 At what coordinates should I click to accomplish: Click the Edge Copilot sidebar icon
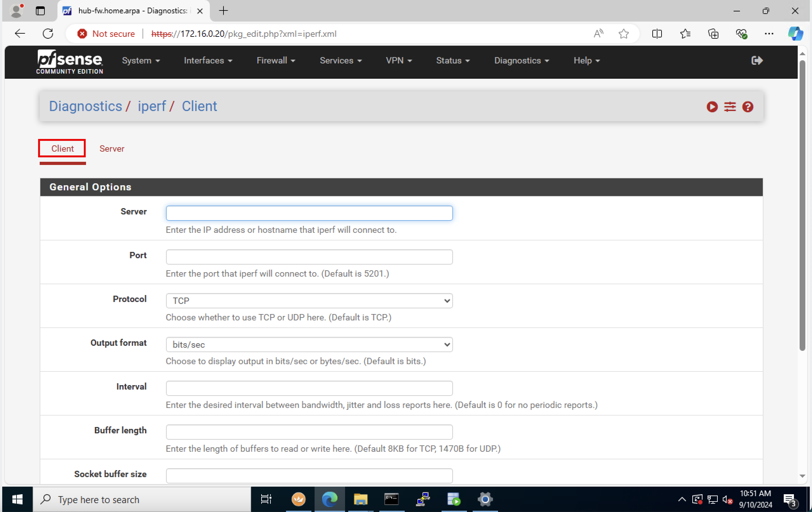point(795,34)
